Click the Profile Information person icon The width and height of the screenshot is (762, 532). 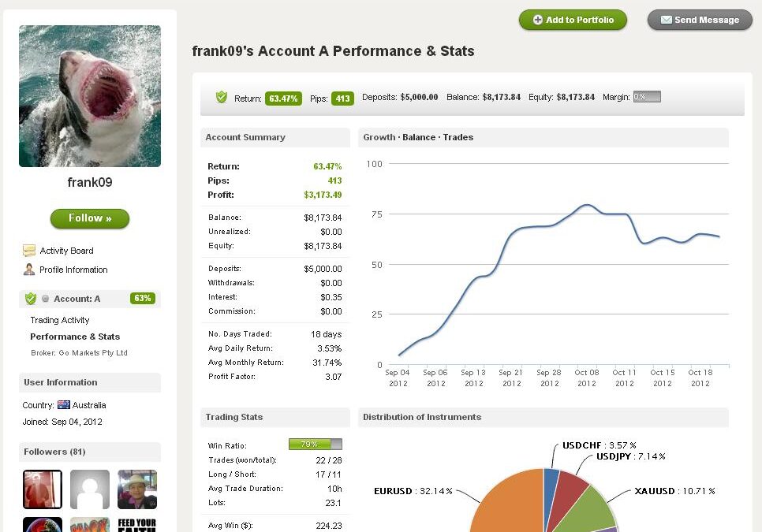click(29, 270)
